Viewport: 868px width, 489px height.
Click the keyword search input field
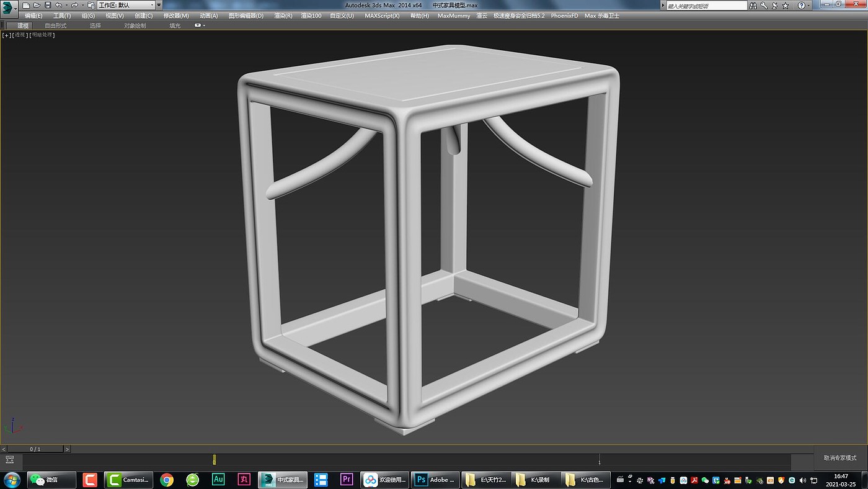[x=706, y=6]
